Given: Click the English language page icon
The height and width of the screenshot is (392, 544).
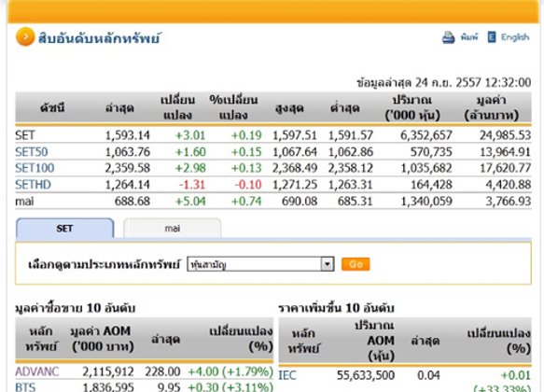Looking at the screenshot, I should click(x=492, y=36).
